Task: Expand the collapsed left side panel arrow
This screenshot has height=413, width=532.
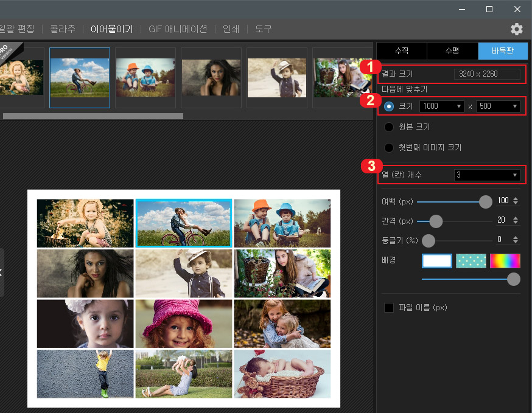Action: 1,272
